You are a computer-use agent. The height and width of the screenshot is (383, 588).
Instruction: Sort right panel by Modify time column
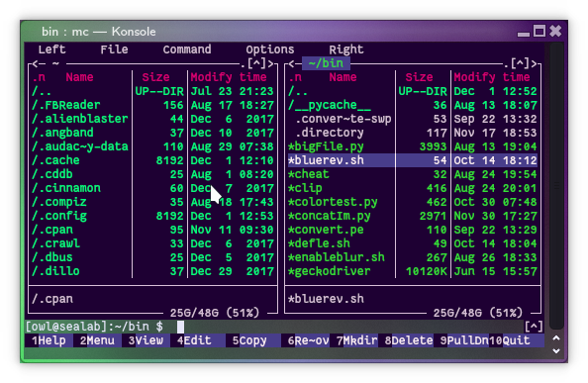(492, 77)
